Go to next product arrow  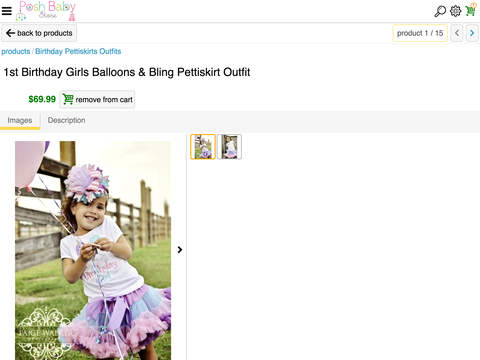tap(472, 33)
